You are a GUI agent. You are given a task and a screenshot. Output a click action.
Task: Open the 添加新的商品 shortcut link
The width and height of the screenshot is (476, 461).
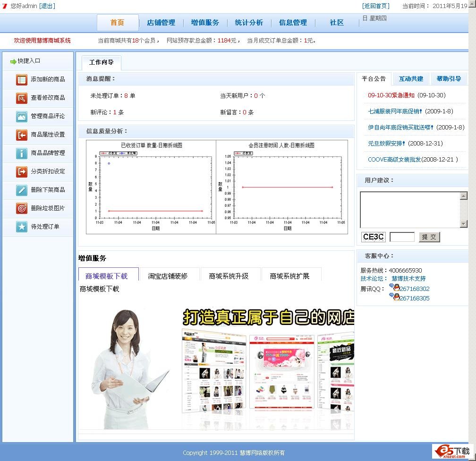48,79
